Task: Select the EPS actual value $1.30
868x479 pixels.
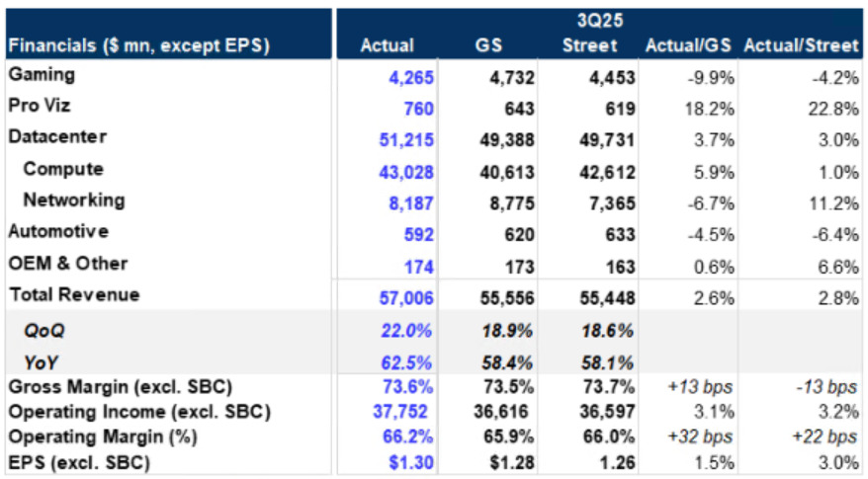Action: [413, 461]
